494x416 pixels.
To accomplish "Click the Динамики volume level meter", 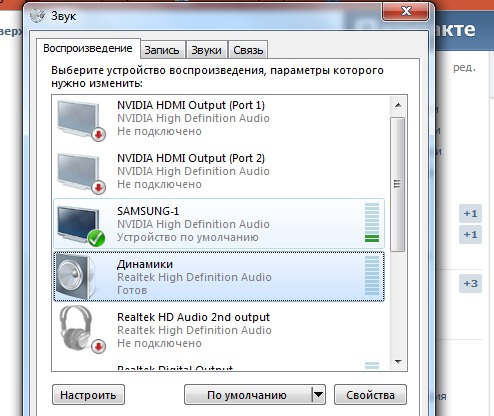I will click(372, 276).
